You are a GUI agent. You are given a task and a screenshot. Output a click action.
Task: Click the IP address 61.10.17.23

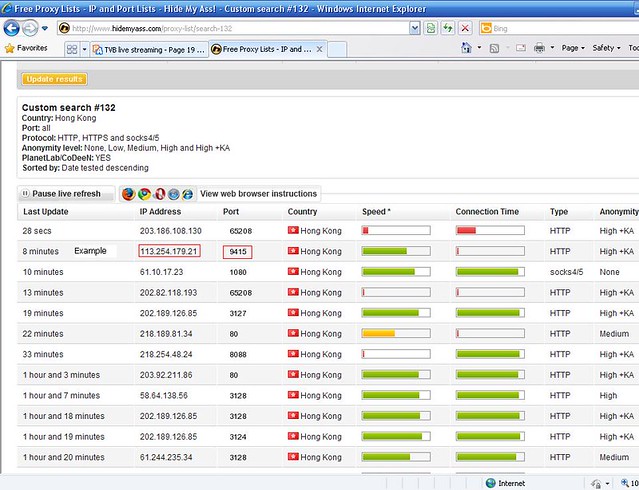click(161, 272)
